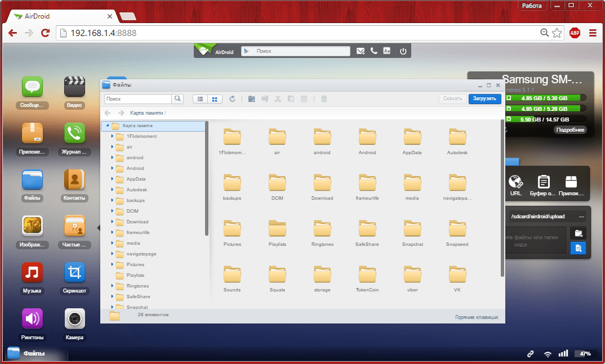Click the new message envelope icon
Screen dimensions: 605x364
(361, 51)
